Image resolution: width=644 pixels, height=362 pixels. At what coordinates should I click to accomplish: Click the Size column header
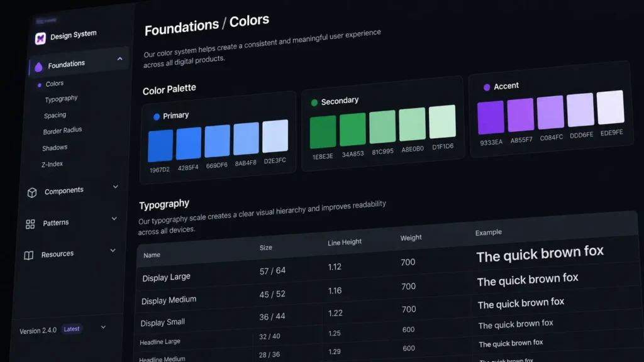click(266, 248)
